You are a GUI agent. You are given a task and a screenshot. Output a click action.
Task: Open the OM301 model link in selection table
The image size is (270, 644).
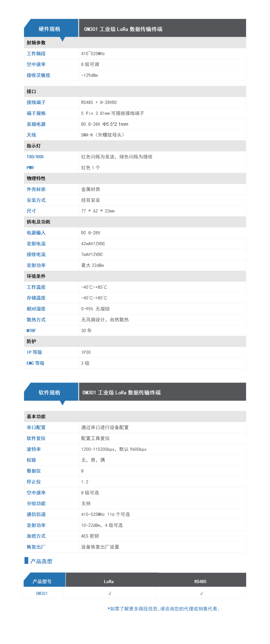42,593
